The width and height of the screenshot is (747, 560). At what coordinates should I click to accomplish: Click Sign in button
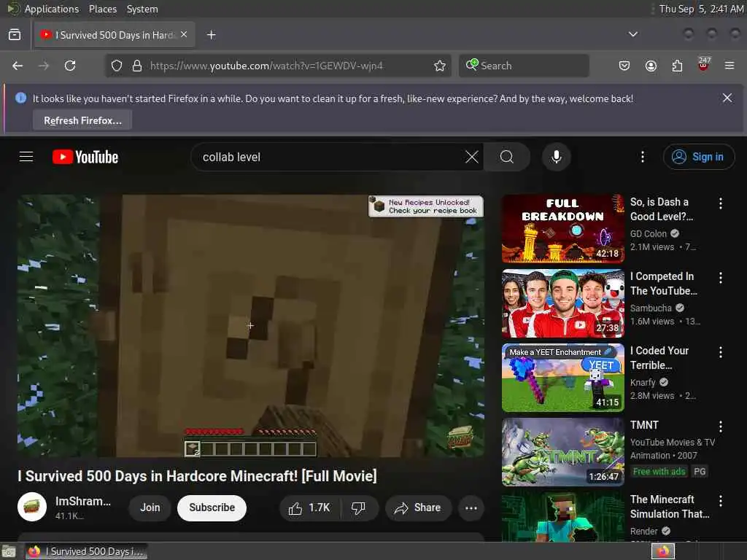(x=698, y=157)
